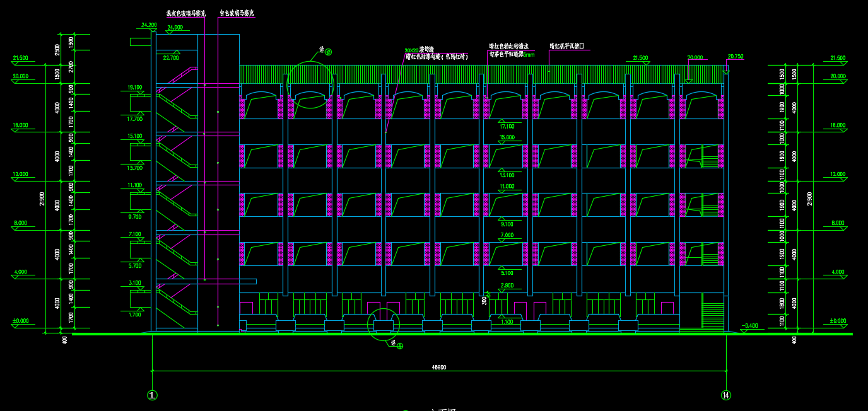Select the 5mm joint depth annotation
The height and width of the screenshot is (411, 868).
point(529,55)
